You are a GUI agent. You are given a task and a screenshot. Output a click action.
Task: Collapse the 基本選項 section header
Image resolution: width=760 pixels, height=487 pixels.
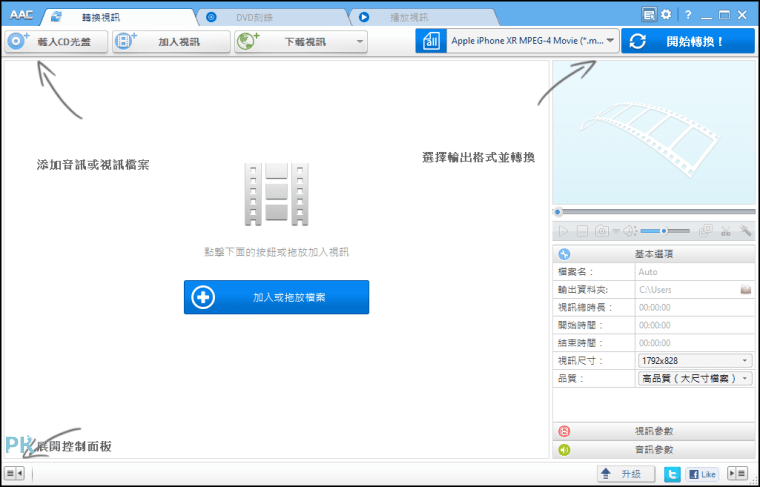click(654, 254)
